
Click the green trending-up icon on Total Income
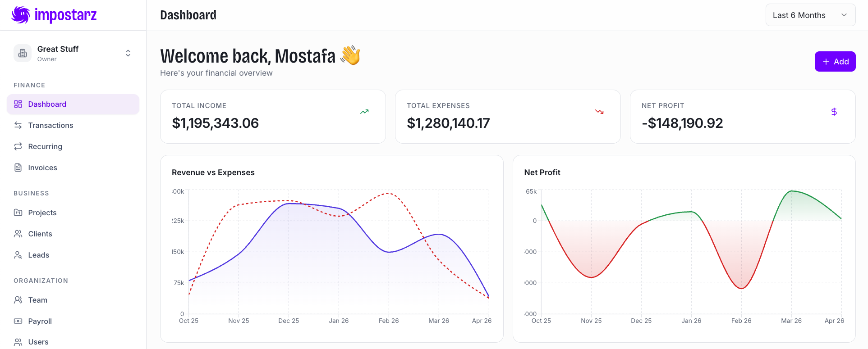[364, 112]
